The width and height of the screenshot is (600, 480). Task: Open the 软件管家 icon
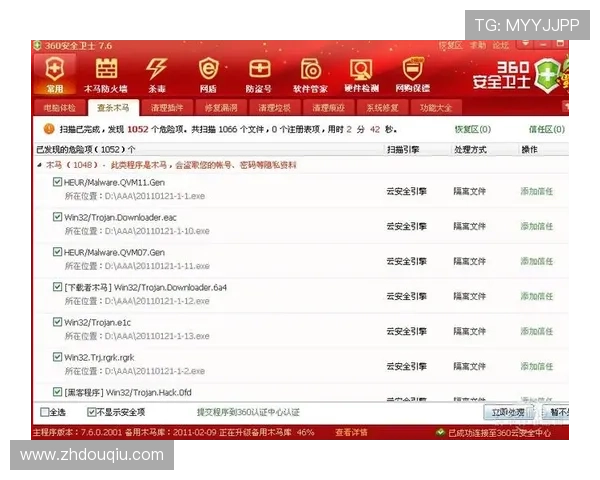(310, 75)
